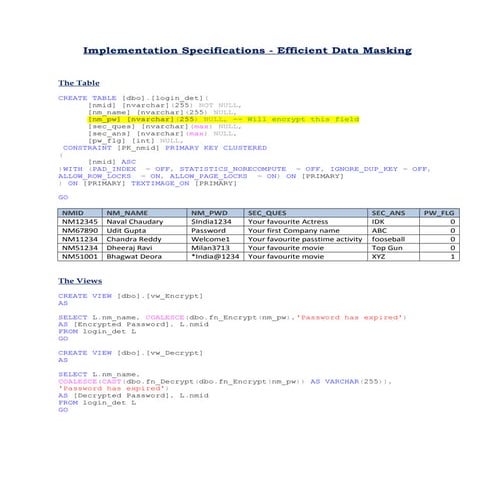Image resolution: width=495 pixels, height=495 pixels.
Task: Click cell 'Bhagwat Deora'
Action: click(144, 256)
